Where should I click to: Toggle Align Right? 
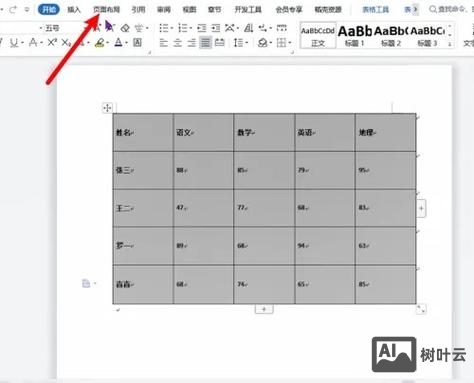192,43
